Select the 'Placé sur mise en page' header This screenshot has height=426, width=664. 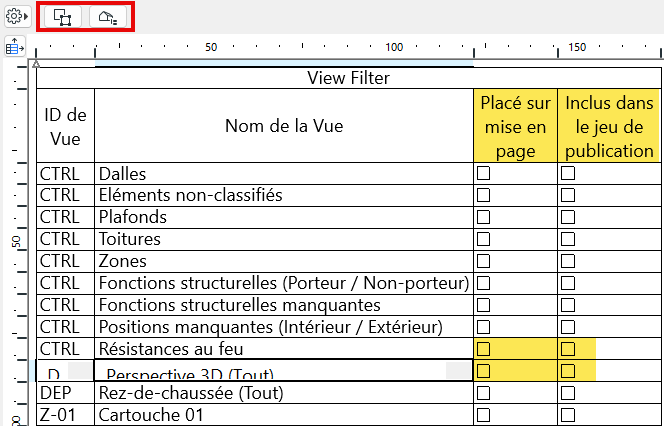(515, 126)
